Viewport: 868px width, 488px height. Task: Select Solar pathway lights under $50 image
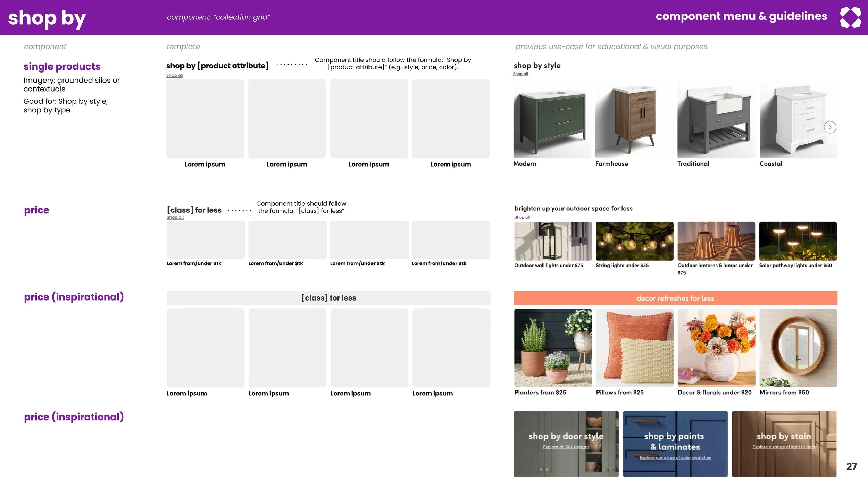[798, 241]
